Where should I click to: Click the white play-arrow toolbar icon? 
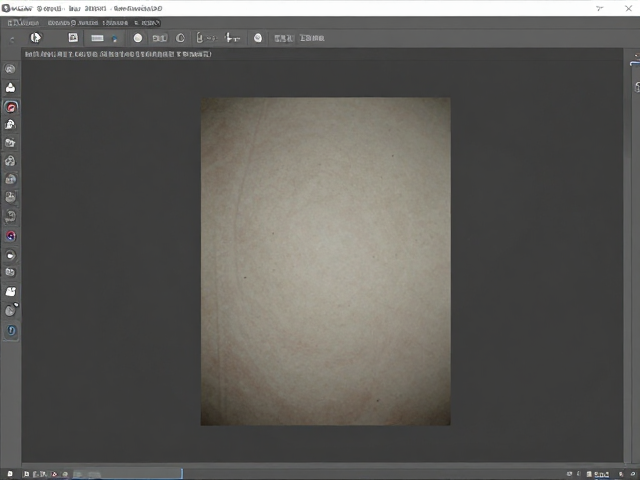[x=36, y=38]
